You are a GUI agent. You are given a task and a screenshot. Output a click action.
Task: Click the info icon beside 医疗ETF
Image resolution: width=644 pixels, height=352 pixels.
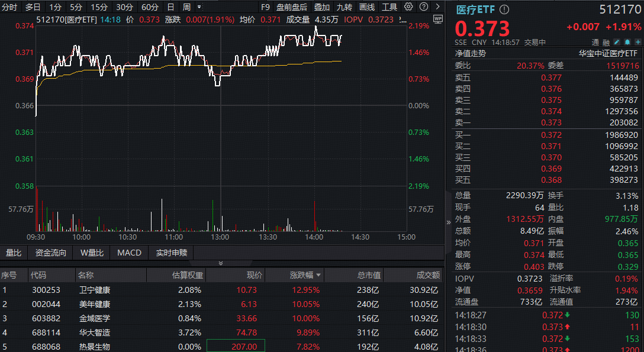pyautogui.click(x=503, y=9)
